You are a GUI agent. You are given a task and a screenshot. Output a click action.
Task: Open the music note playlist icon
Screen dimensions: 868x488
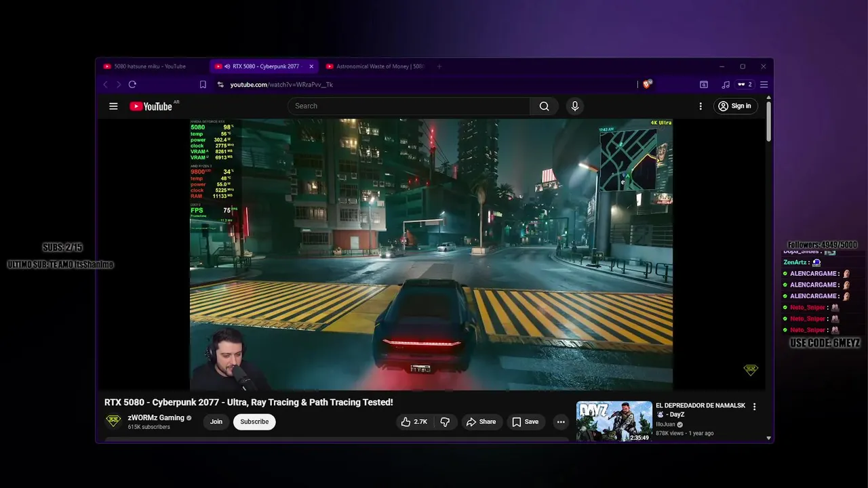point(726,85)
